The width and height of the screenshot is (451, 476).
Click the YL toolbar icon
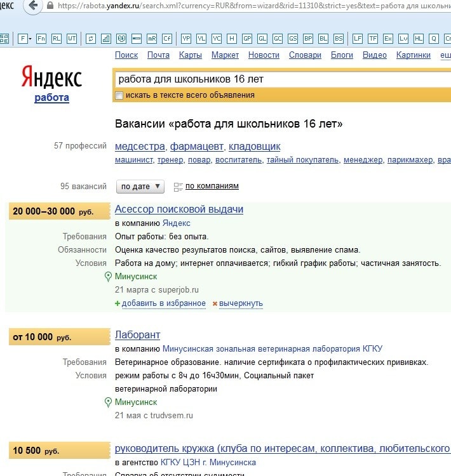pyautogui.click(x=201, y=39)
